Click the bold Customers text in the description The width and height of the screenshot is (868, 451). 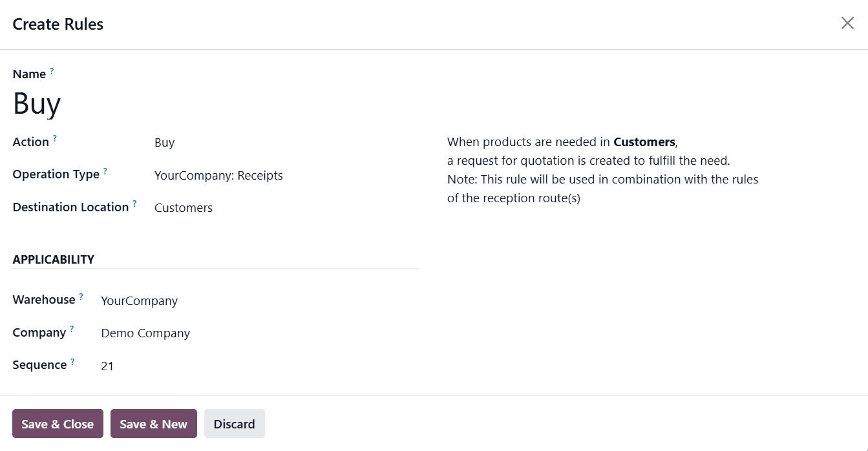point(644,142)
